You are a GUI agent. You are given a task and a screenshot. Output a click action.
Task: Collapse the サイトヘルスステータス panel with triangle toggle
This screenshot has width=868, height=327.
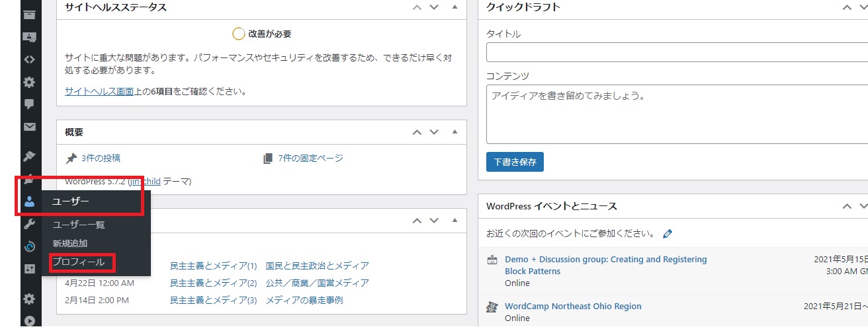pos(455,7)
